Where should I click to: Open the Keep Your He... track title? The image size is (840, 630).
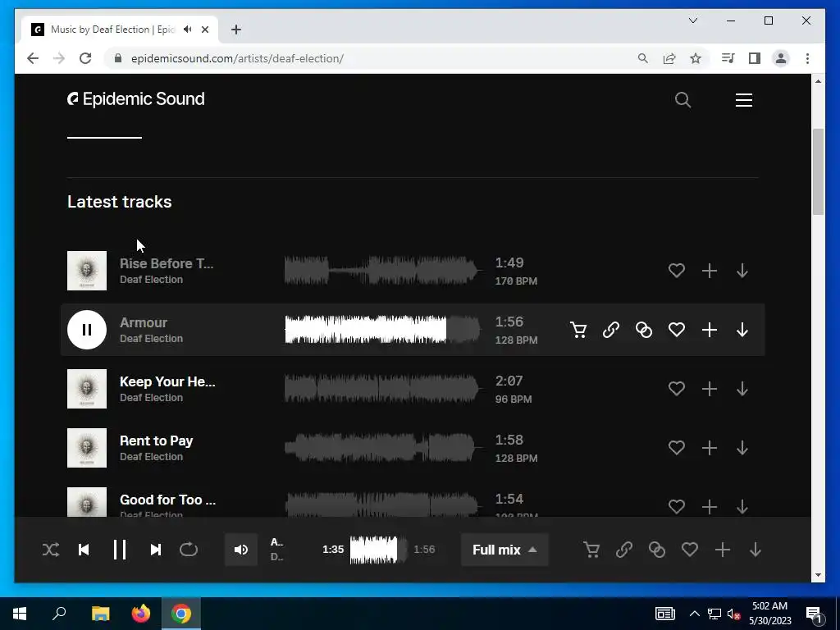click(x=167, y=382)
